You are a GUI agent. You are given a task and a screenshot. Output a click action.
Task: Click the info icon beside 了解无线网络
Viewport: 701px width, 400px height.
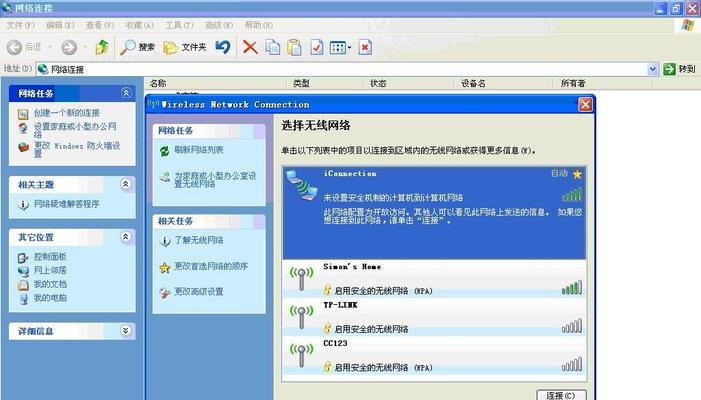(x=165, y=241)
